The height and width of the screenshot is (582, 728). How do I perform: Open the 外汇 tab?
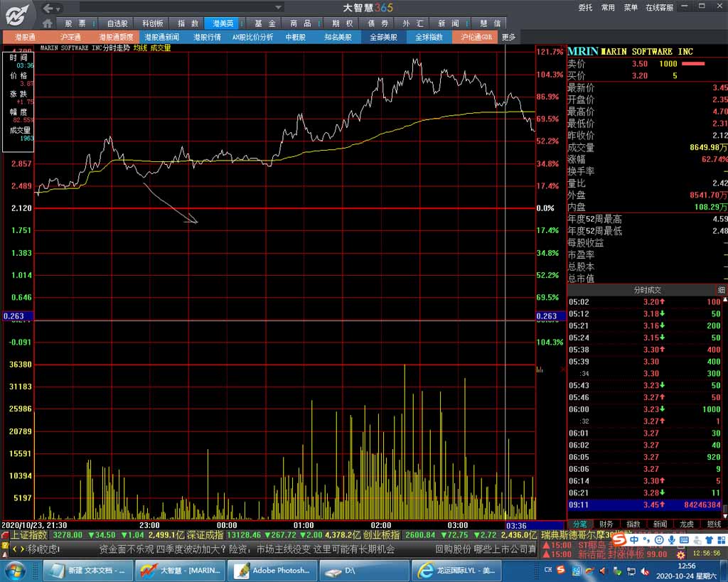point(413,23)
